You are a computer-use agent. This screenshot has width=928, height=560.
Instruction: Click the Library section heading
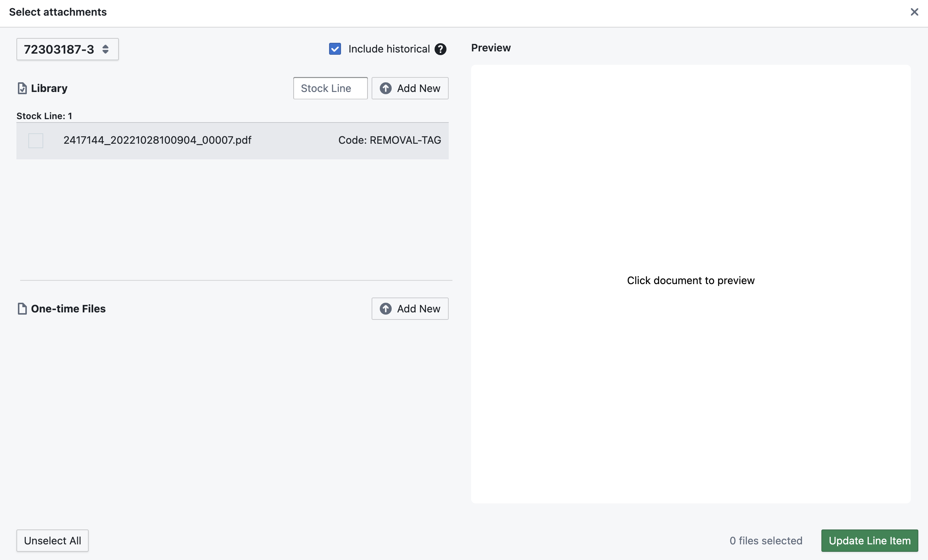tap(49, 88)
